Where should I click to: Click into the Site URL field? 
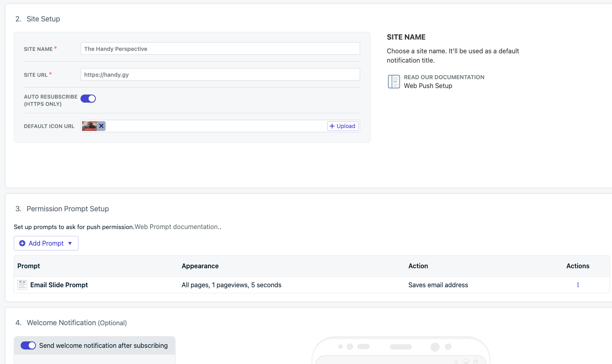[x=220, y=75]
